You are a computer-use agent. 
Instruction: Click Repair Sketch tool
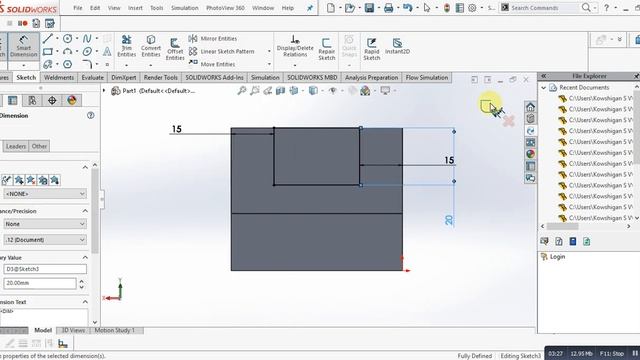coord(327,49)
